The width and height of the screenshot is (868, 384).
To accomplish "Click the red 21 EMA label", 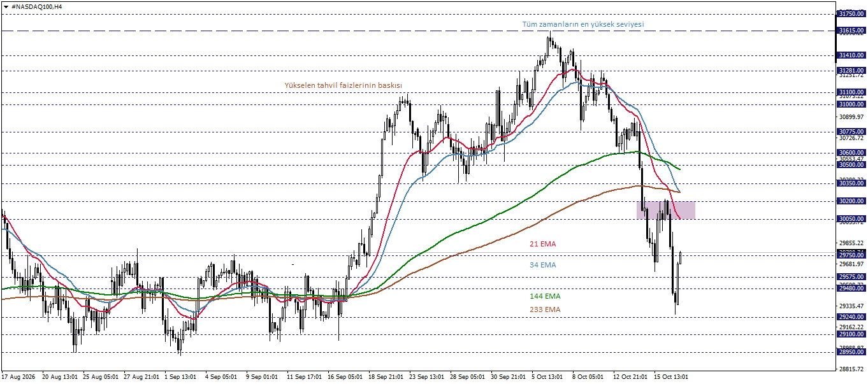I will tap(543, 244).
